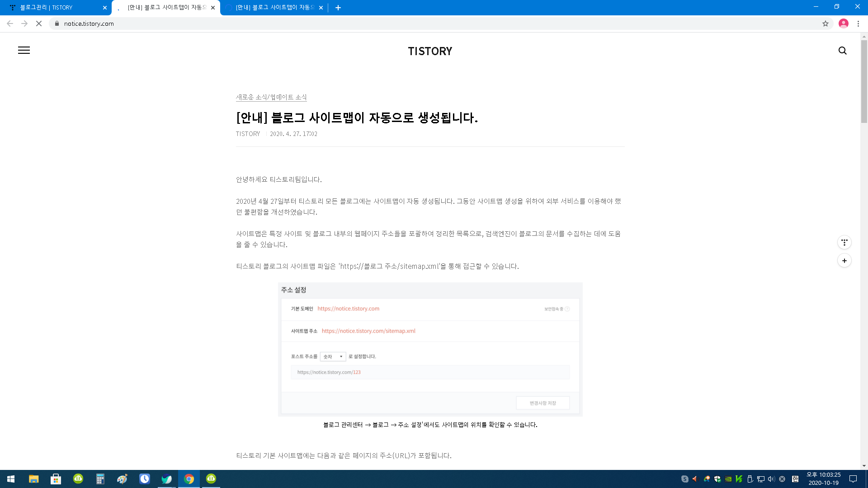
Task: Close the 블로그관리 tab
Action: tap(105, 8)
